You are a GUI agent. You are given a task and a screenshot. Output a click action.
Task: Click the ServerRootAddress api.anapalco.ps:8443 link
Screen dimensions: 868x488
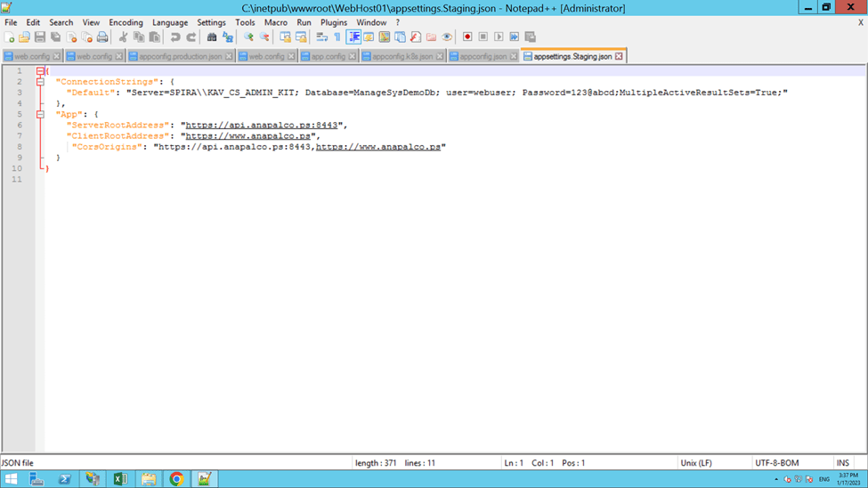[261, 126]
